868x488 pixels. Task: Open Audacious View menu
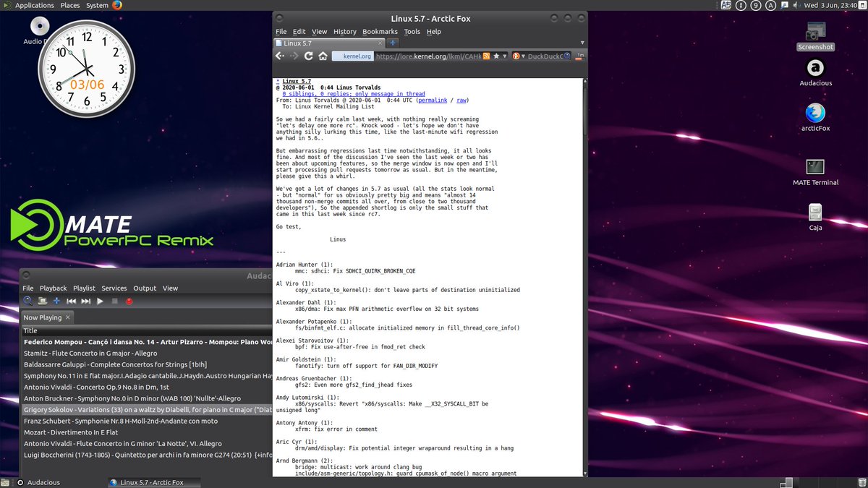coord(170,288)
